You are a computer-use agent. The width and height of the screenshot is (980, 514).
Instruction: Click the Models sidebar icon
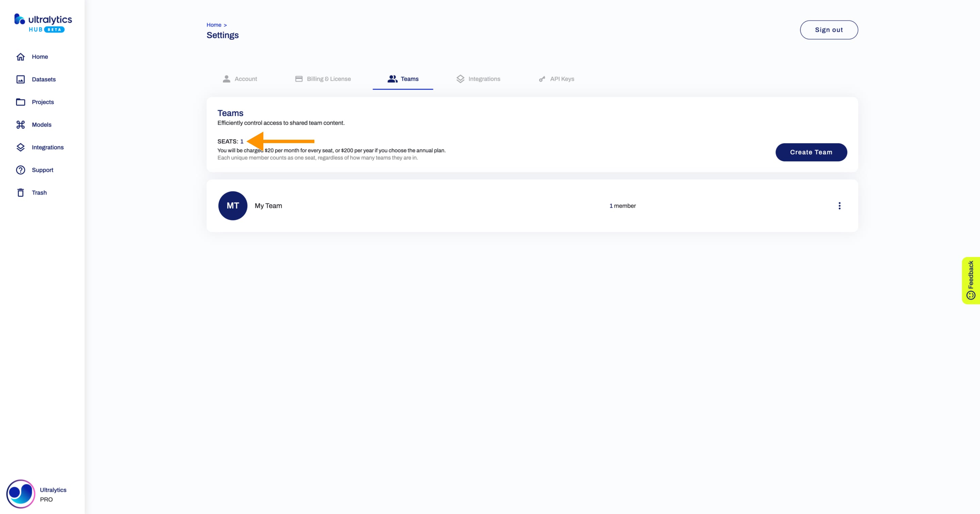[21, 124]
